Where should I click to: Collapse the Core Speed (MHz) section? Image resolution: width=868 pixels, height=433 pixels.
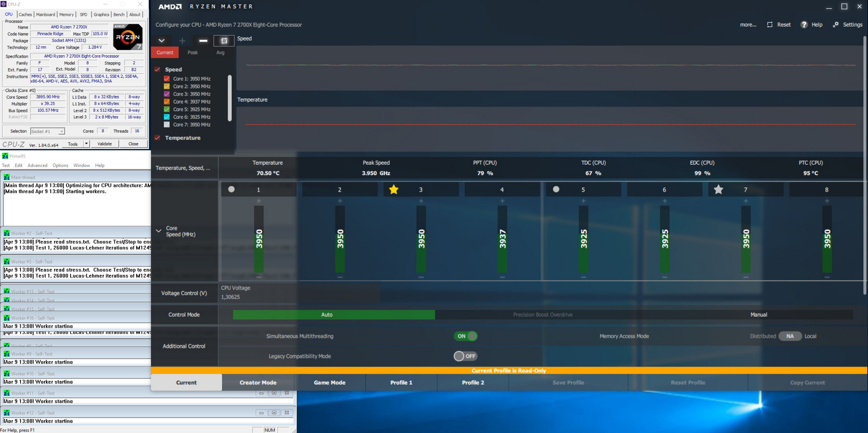(159, 231)
